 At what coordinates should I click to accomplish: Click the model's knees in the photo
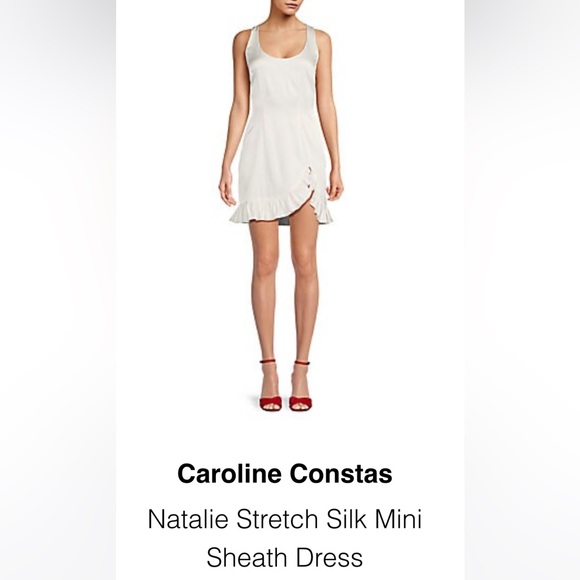click(x=285, y=264)
